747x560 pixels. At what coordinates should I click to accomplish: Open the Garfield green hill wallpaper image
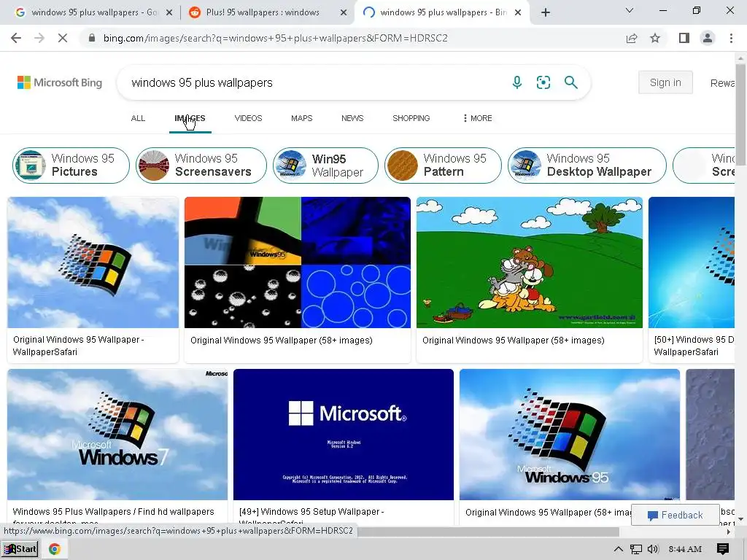point(530,262)
